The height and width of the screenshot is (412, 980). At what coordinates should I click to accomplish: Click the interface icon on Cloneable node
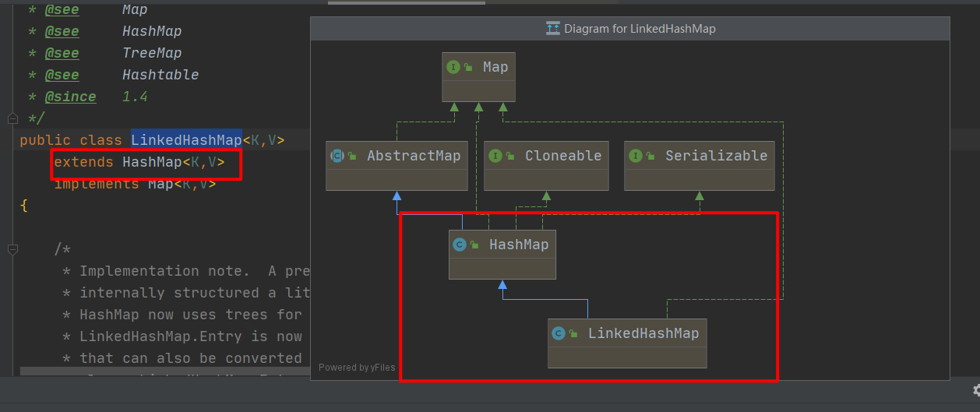pos(495,156)
